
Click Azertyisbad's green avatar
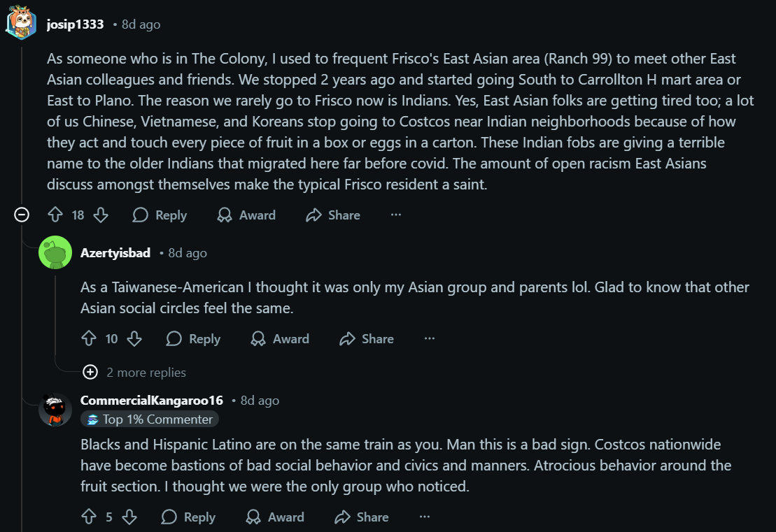click(55, 253)
